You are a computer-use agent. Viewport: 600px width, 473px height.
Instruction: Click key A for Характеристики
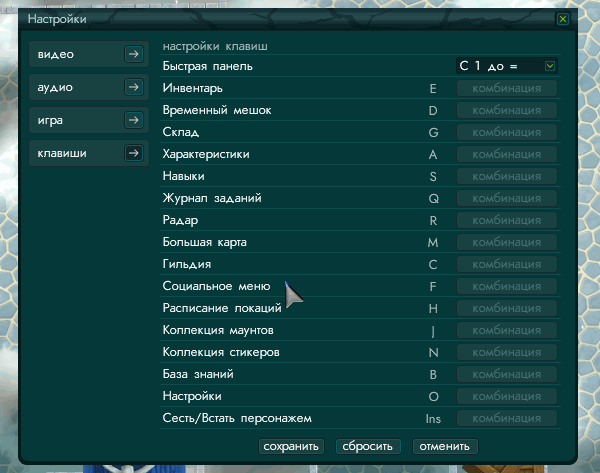click(433, 155)
